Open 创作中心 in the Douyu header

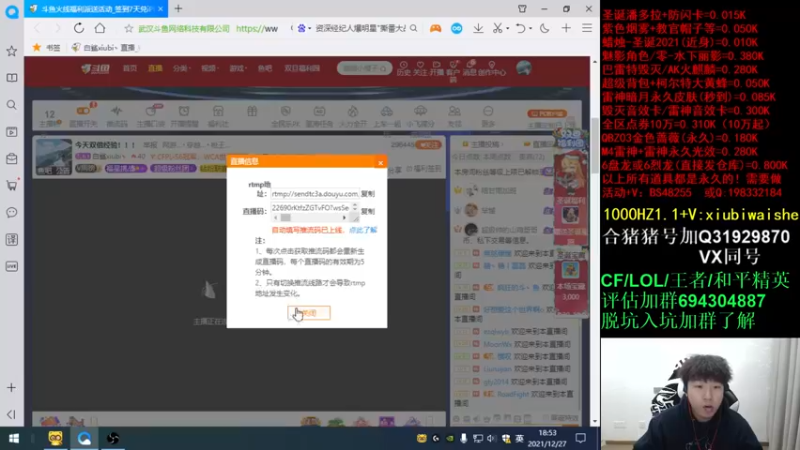coord(492,68)
